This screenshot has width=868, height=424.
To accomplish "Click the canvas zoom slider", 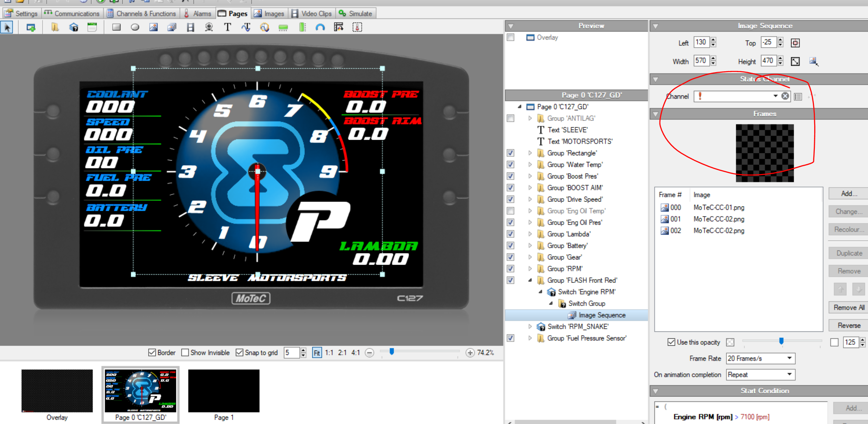I will click(x=392, y=352).
